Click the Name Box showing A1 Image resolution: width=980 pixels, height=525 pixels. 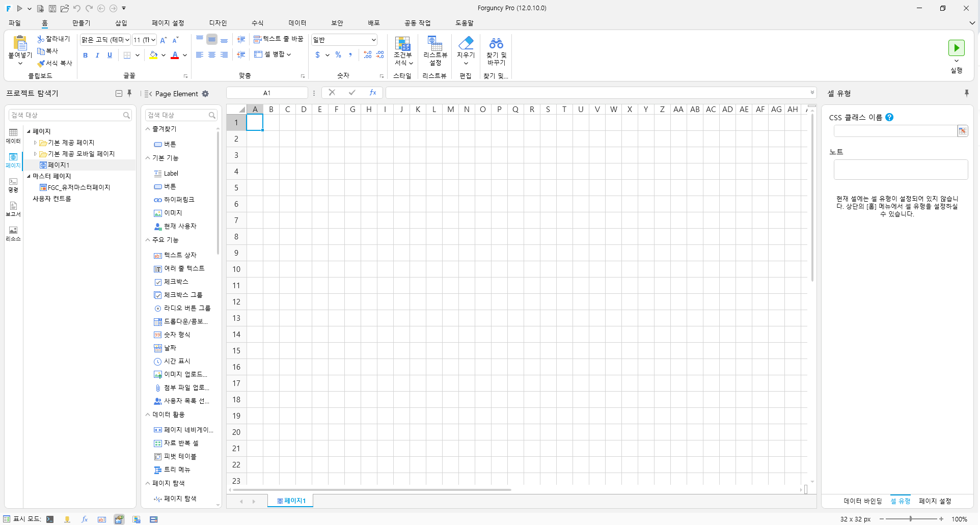[x=267, y=93]
